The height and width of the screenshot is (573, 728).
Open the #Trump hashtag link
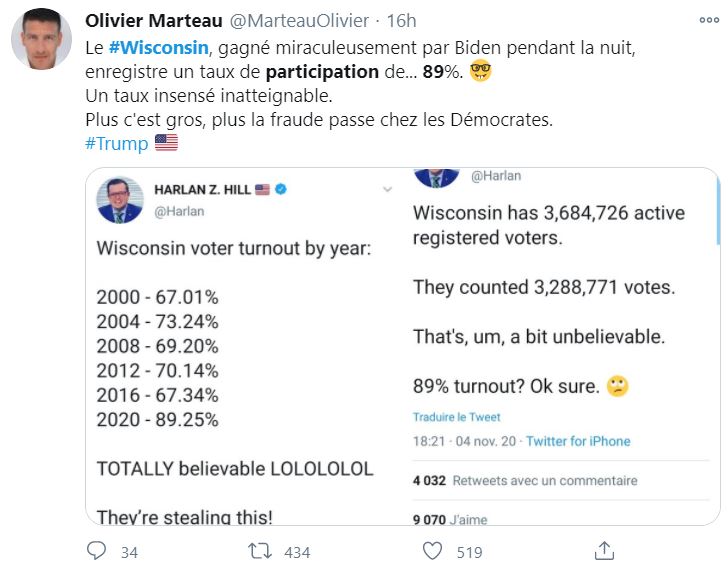click(x=117, y=143)
